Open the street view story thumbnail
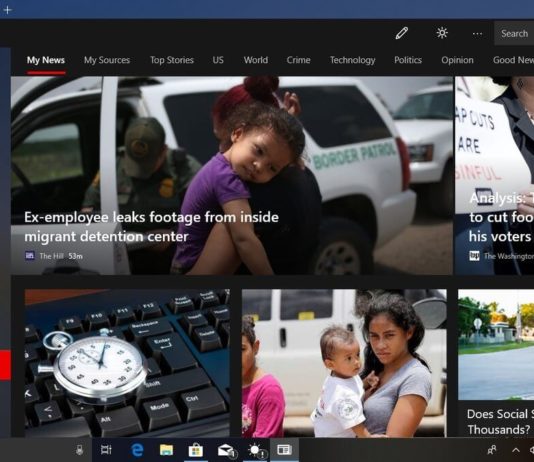The height and width of the screenshot is (462, 534). coord(496,345)
